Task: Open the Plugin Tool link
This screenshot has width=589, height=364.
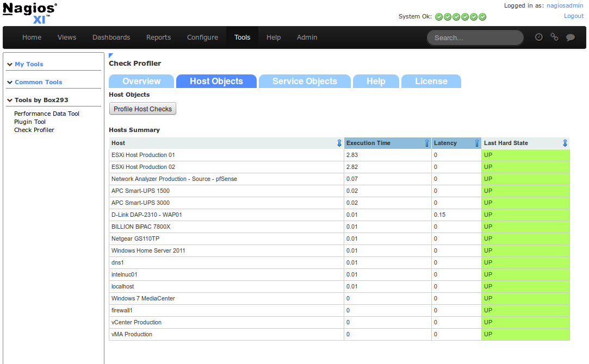Action: coord(30,122)
